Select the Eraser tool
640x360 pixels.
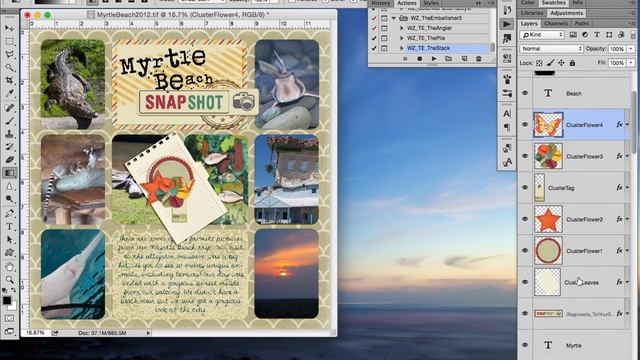click(9, 160)
